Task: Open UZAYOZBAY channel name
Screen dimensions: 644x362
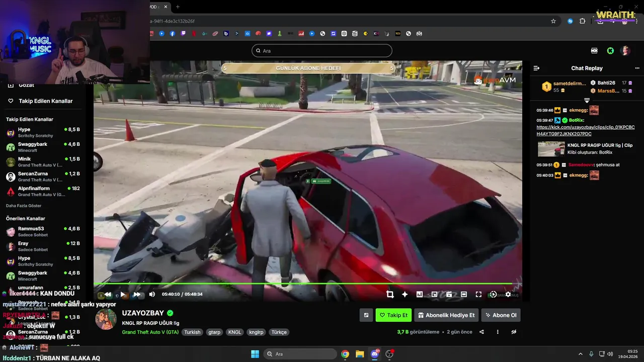Action: coord(143,313)
